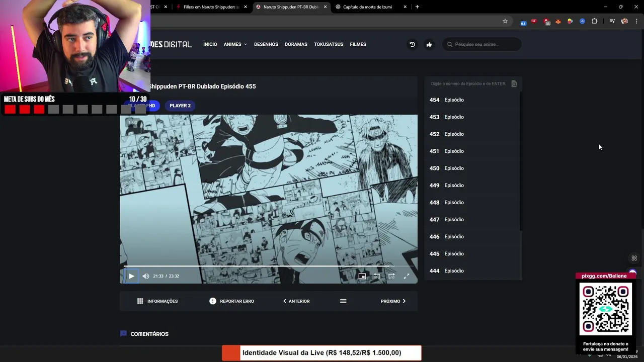Image resolution: width=644 pixels, height=362 pixels.
Task: Click the red fast-forward extension icon
Action: pos(534,21)
